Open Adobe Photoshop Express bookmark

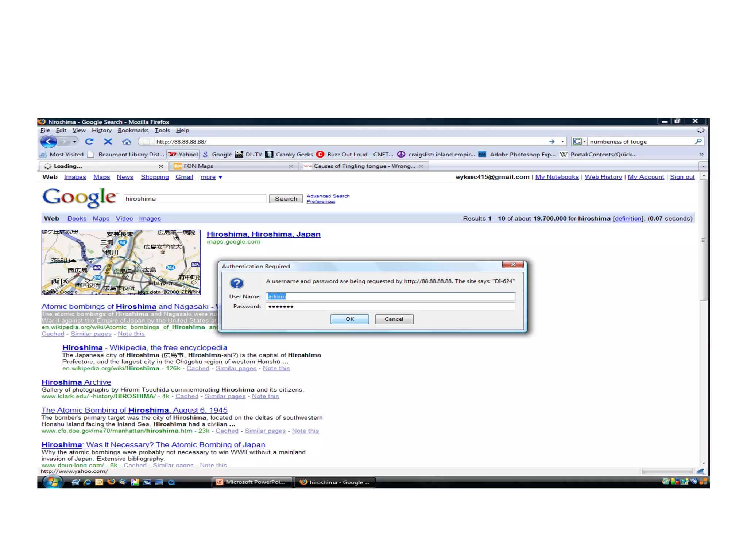(517, 154)
